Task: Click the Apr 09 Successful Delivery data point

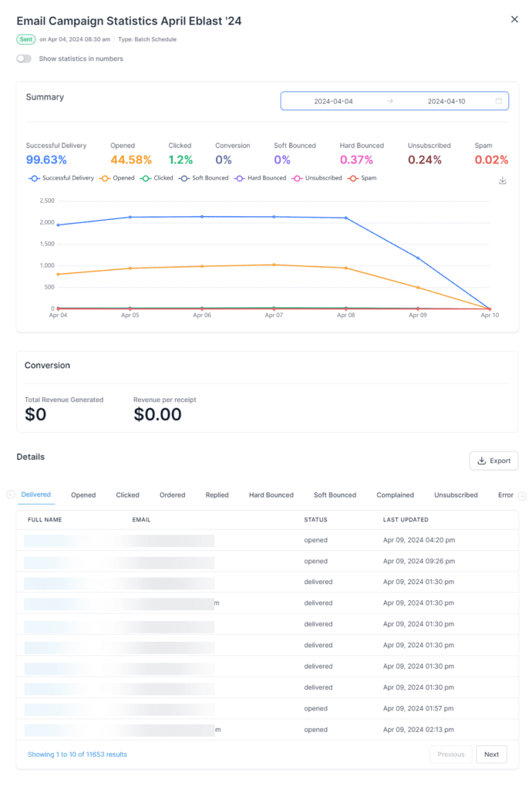Action: (418, 258)
